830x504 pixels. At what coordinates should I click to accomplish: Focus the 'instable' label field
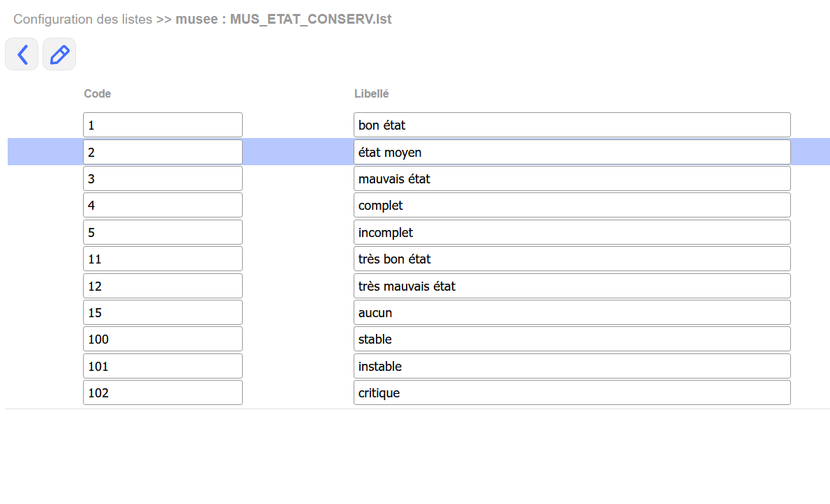pyautogui.click(x=572, y=366)
